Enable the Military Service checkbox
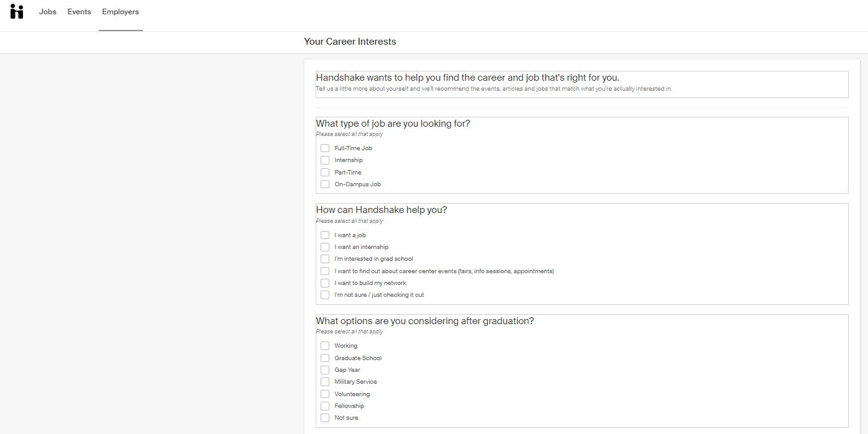 (x=325, y=381)
